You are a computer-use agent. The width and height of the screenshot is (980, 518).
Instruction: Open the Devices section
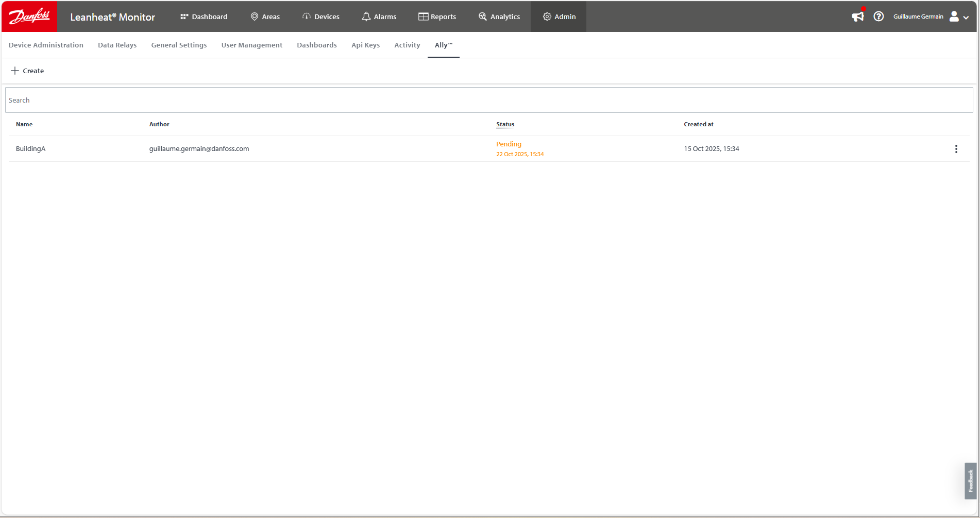tap(320, 16)
